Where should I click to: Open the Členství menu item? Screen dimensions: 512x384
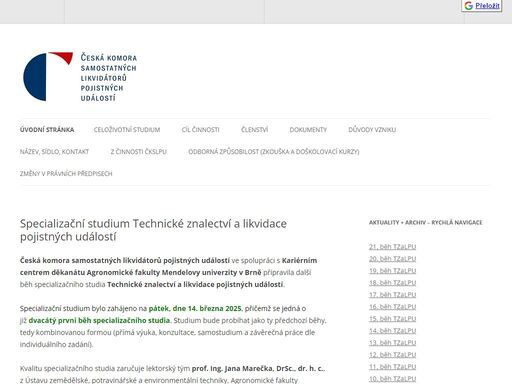coord(254,130)
